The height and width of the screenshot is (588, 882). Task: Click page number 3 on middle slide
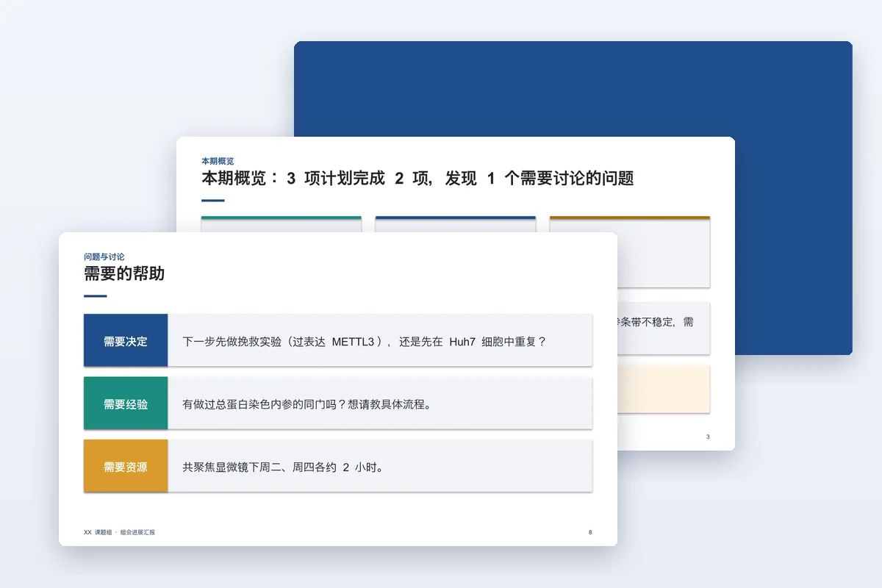708,437
